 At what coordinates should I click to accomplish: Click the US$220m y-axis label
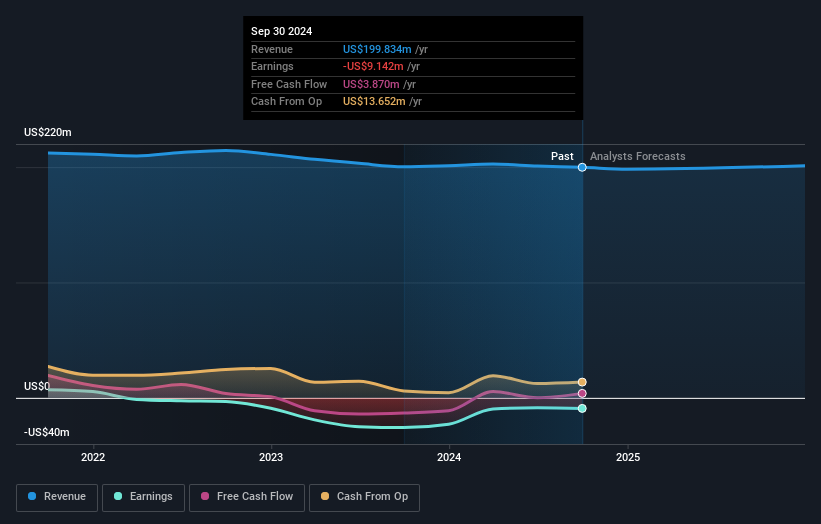pyautogui.click(x=48, y=132)
